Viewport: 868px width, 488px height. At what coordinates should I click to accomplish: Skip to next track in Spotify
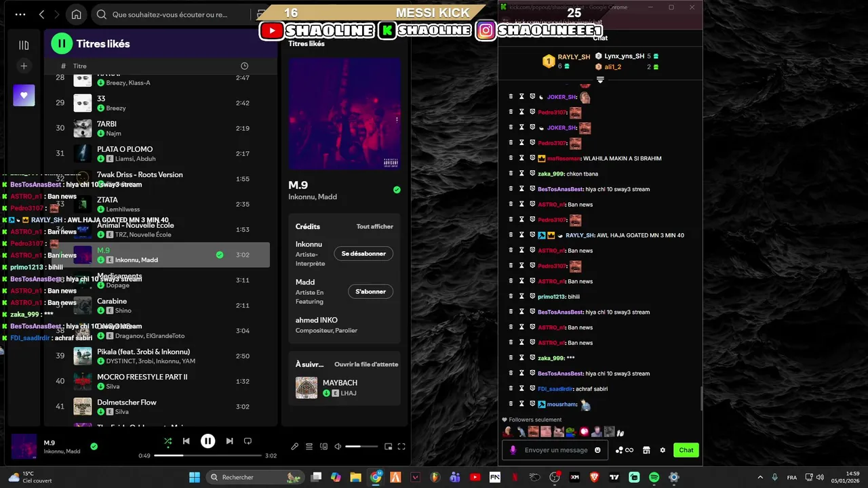(x=229, y=441)
